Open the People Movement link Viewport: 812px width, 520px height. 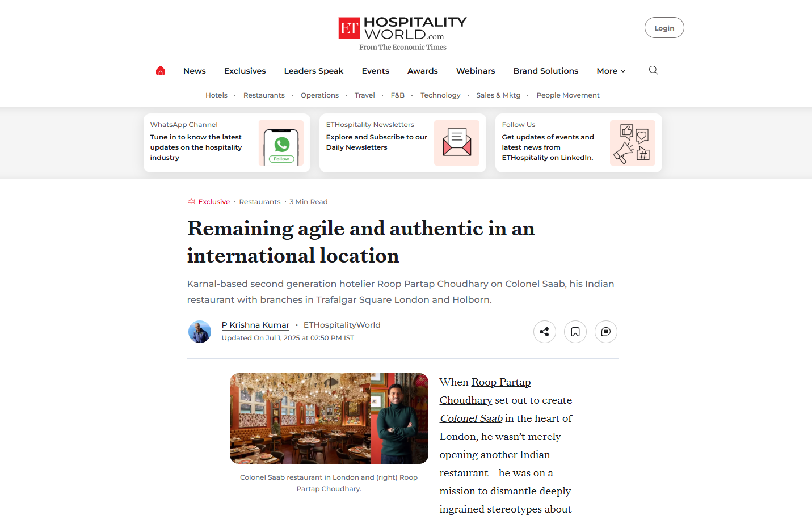pos(568,95)
